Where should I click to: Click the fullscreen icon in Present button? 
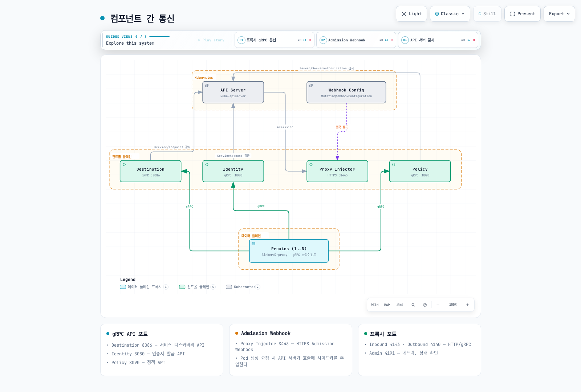tap(512, 14)
